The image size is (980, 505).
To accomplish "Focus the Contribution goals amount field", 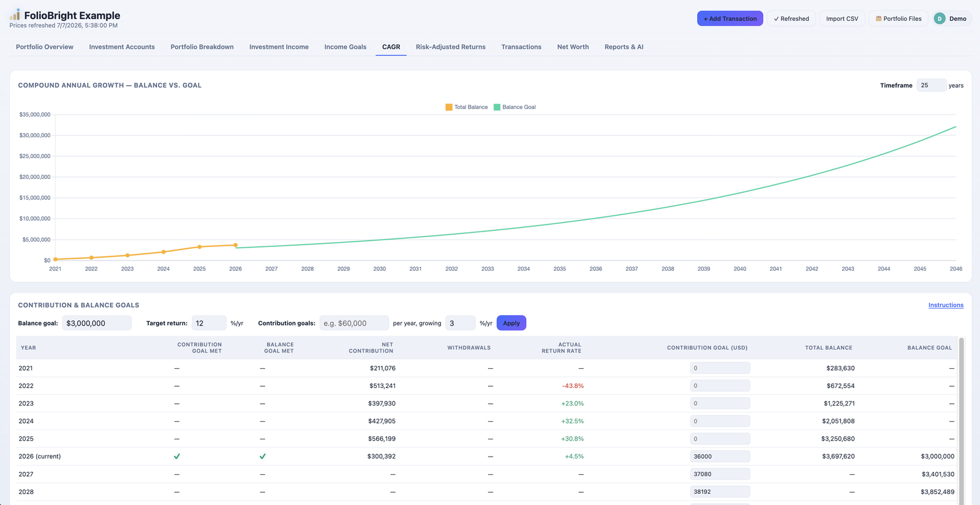I will point(354,323).
